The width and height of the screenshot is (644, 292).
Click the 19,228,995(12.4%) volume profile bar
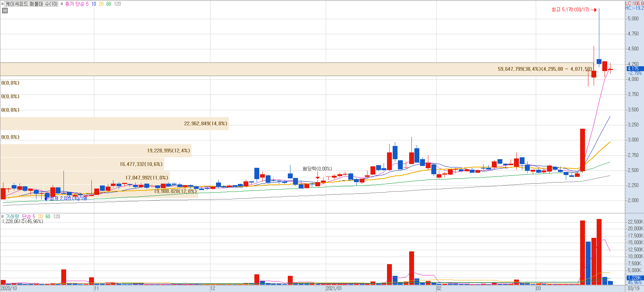pos(96,151)
